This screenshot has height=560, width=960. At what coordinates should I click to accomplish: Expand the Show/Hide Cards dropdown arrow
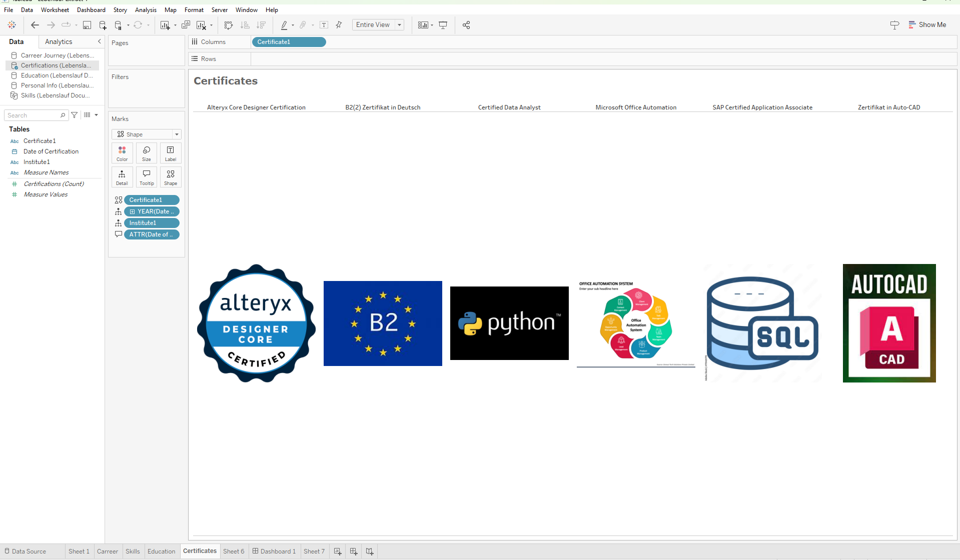click(432, 25)
